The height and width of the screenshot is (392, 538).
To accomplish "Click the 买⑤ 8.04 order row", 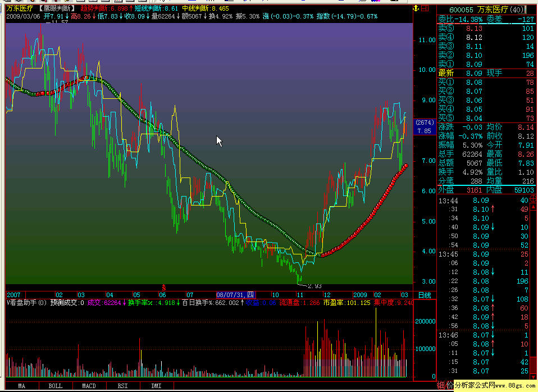I will point(486,118).
